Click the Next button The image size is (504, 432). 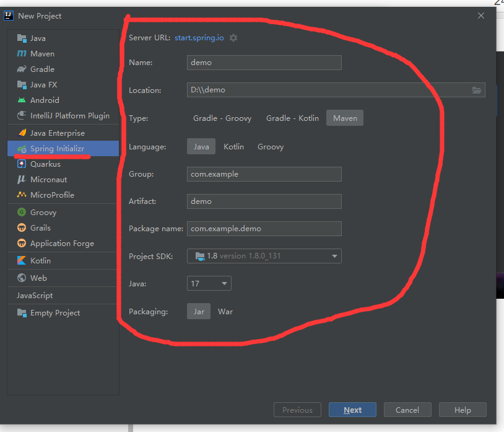pos(352,410)
